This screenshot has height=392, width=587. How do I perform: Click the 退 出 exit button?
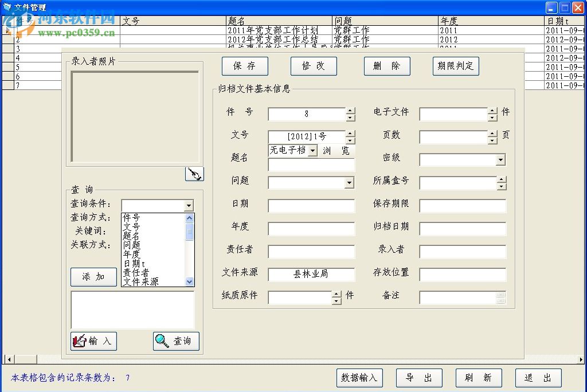tap(538, 378)
